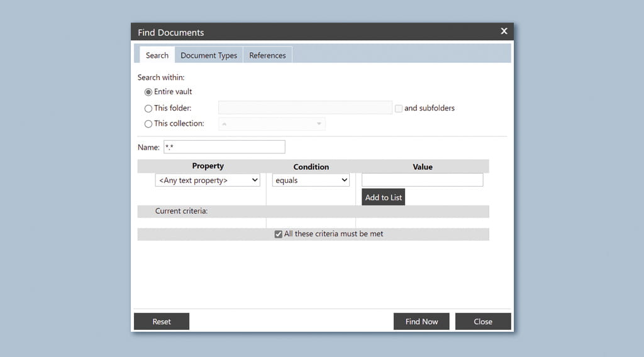Close the Find Documents dialog with X

[504, 31]
